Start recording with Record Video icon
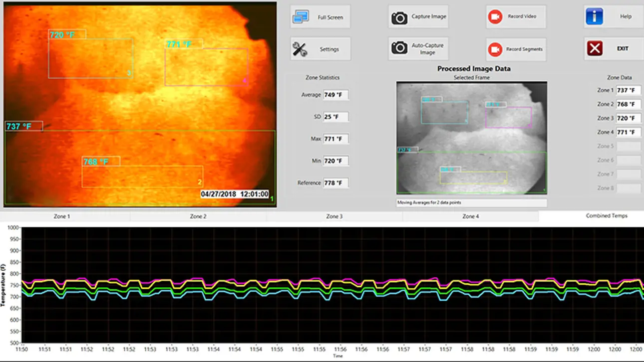 click(x=495, y=17)
